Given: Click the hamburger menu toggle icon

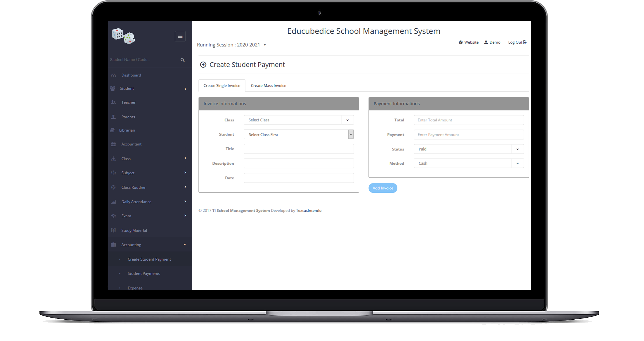Looking at the screenshot, I should (x=180, y=36).
